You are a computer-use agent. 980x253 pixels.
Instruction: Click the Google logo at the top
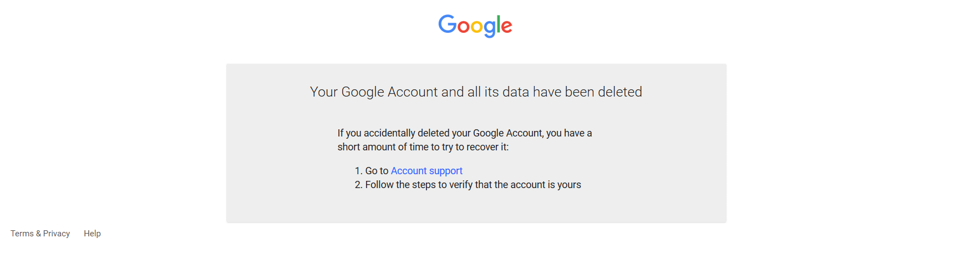coord(475,26)
